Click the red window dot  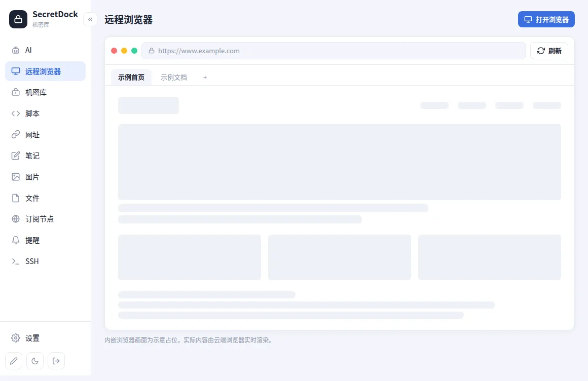pyautogui.click(x=114, y=51)
